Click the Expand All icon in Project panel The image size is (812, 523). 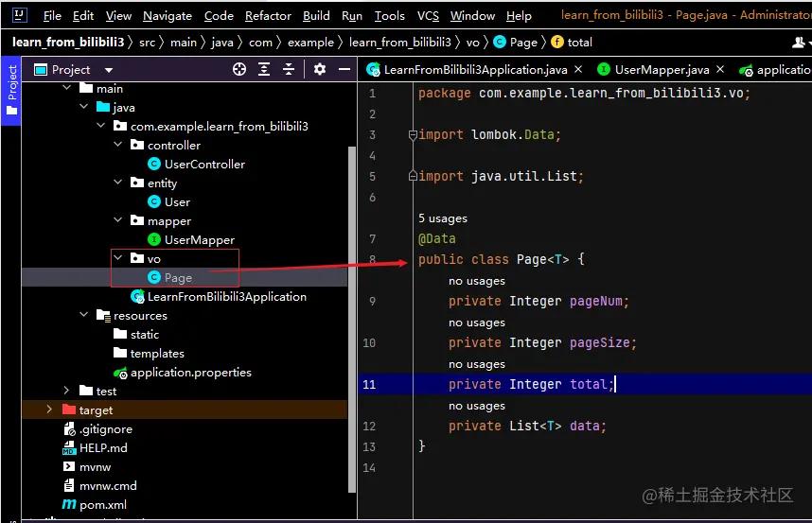pos(264,69)
